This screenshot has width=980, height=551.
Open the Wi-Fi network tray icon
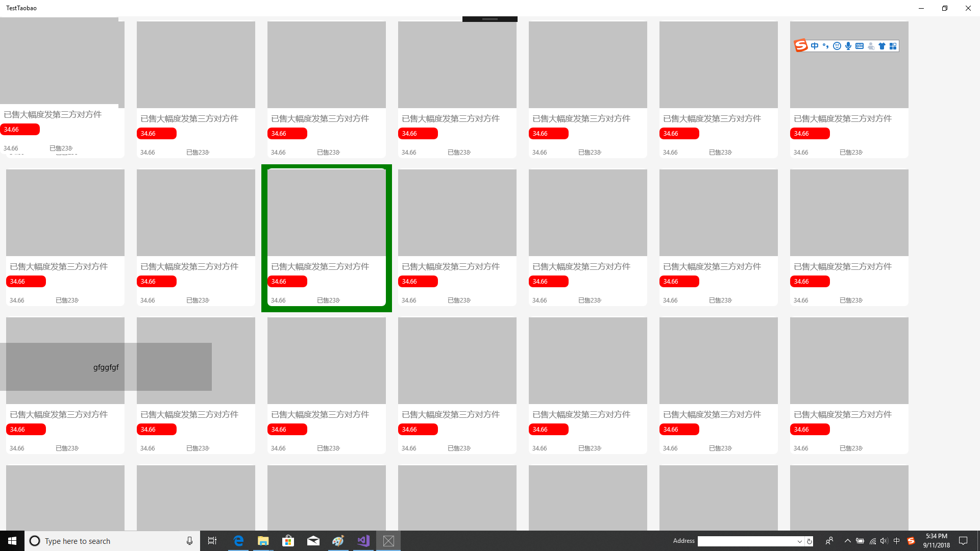tap(873, 541)
